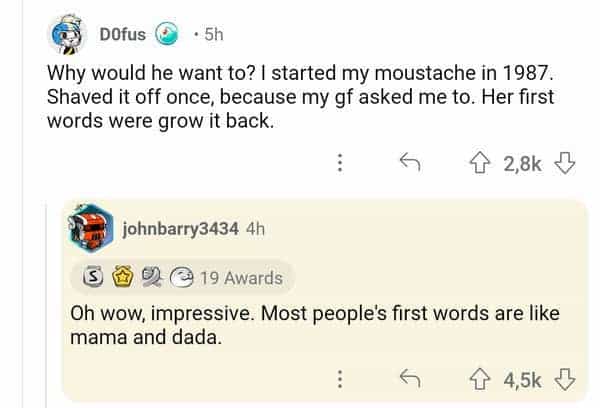
Task: Click the D0fus username
Action: tap(123, 35)
